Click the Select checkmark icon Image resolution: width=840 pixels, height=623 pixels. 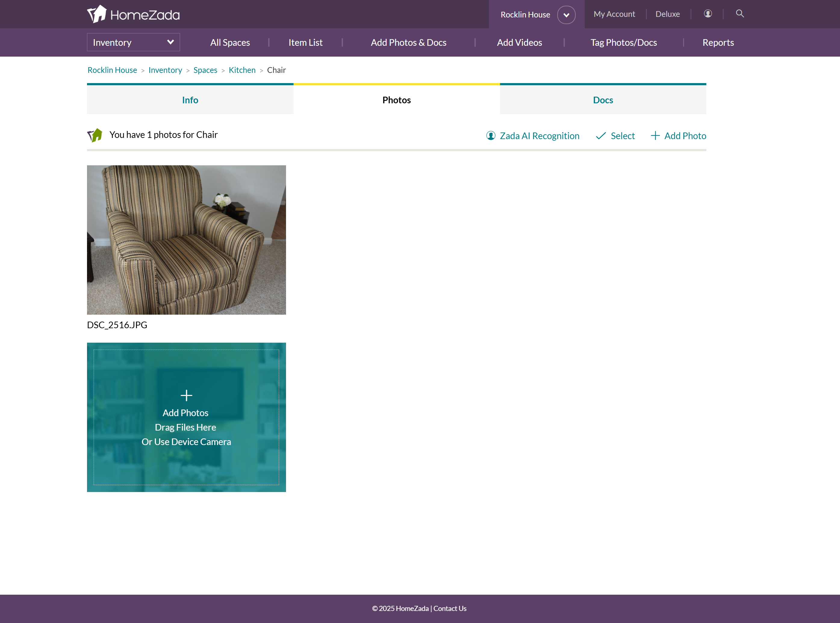pyautogui.click(x=601, y=136)
